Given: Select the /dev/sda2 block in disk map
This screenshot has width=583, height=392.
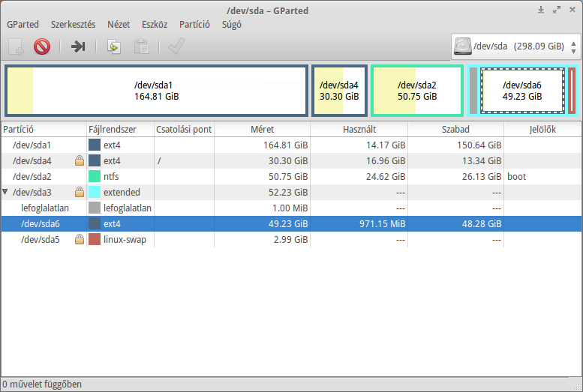Looking at the screenshot, I should click(417, 91).
